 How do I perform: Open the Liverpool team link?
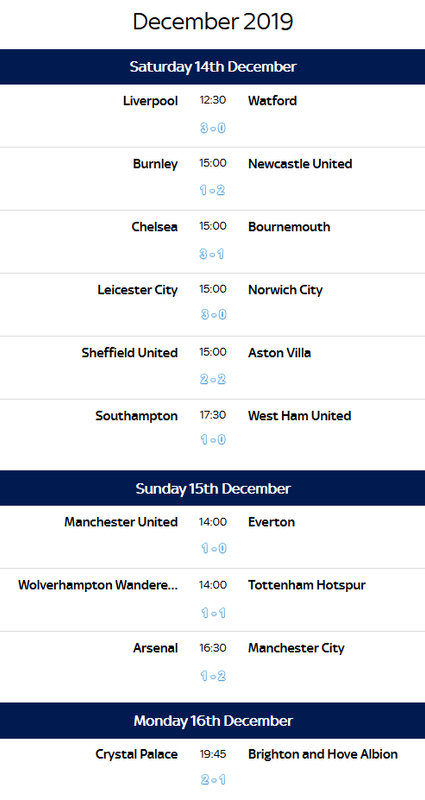151,101
